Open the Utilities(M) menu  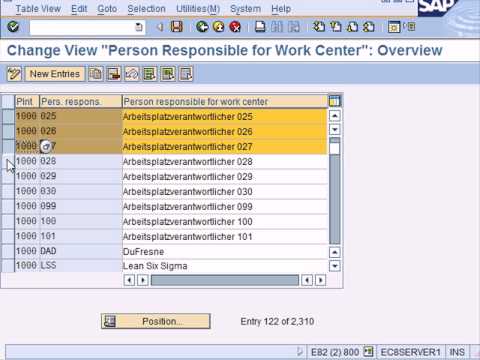(x=198, y=9)
